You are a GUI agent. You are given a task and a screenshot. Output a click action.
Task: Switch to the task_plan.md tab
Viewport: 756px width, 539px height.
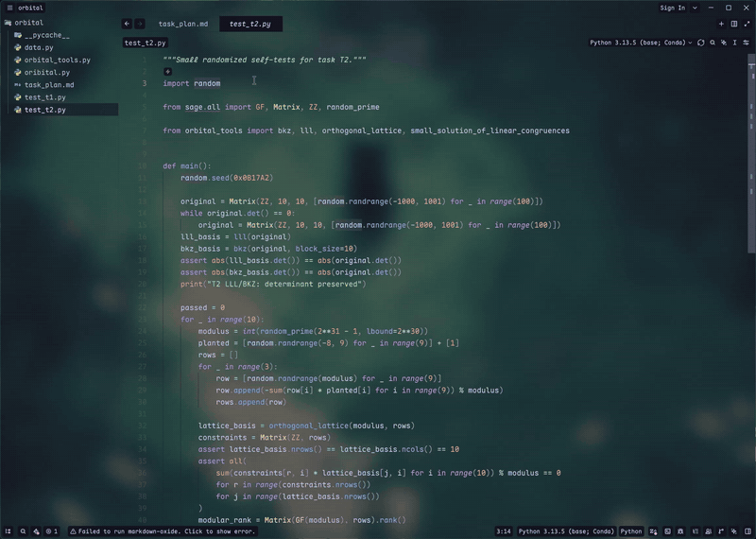point(183,24)
